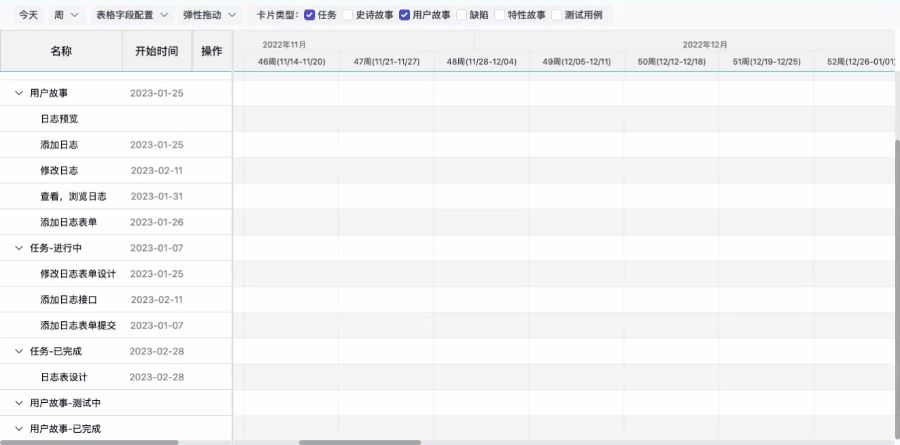Viewport: 900px width, 445px height.
Task: Uncheck the 用户故事 checkbox
Action: (405, 15)
